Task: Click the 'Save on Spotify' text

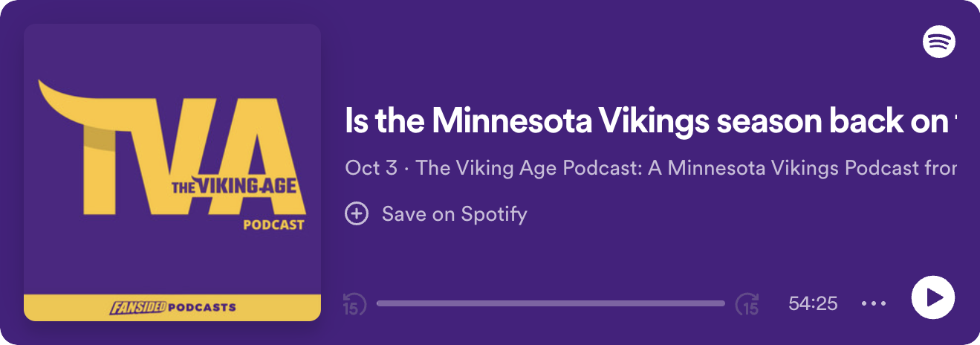Action: pyautogui.click(x=454, y=214)
